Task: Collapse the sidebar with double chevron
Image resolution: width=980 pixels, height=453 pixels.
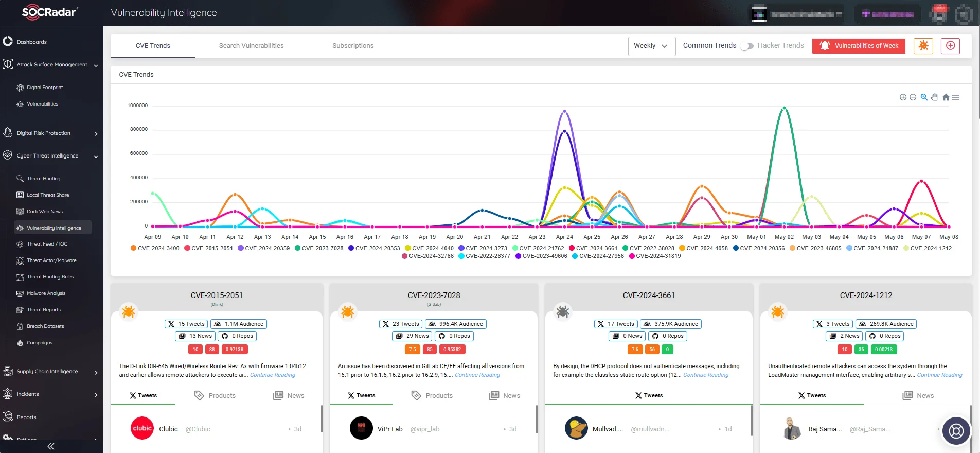Action: click(51, 446)
